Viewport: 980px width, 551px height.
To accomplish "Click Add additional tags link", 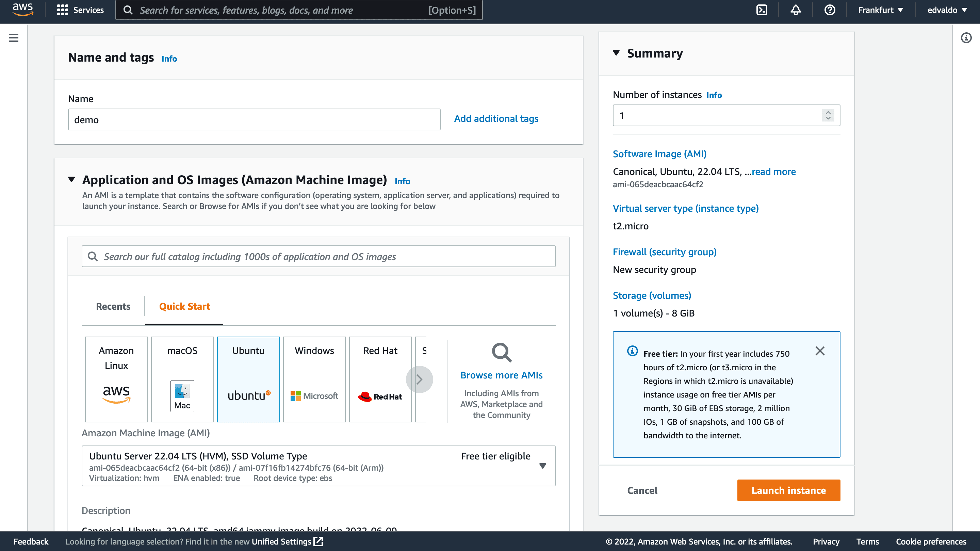I will [496, 118].
